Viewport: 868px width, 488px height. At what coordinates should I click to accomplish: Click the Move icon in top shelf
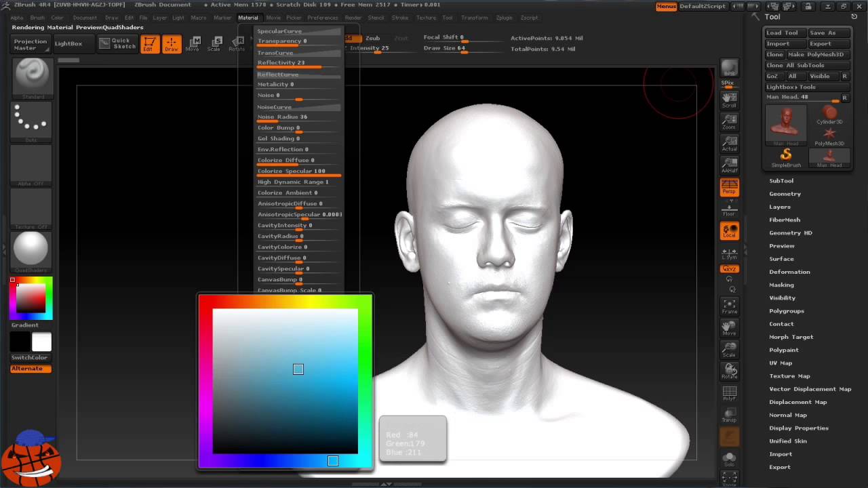[x=193, y=44]
